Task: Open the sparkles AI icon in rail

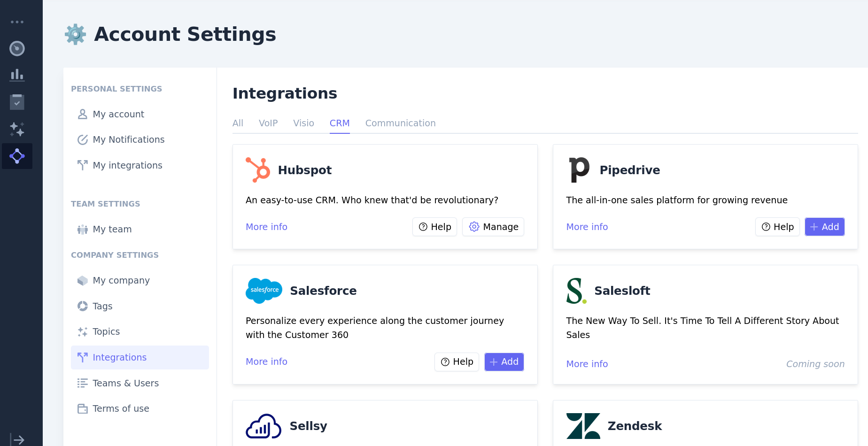Action: [x=17, y=129]
